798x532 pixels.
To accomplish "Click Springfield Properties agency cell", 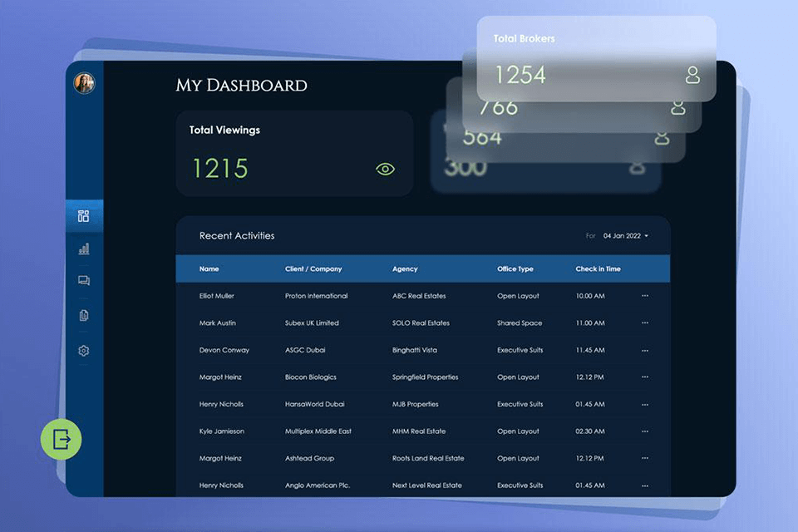I will tap(426, 377).
